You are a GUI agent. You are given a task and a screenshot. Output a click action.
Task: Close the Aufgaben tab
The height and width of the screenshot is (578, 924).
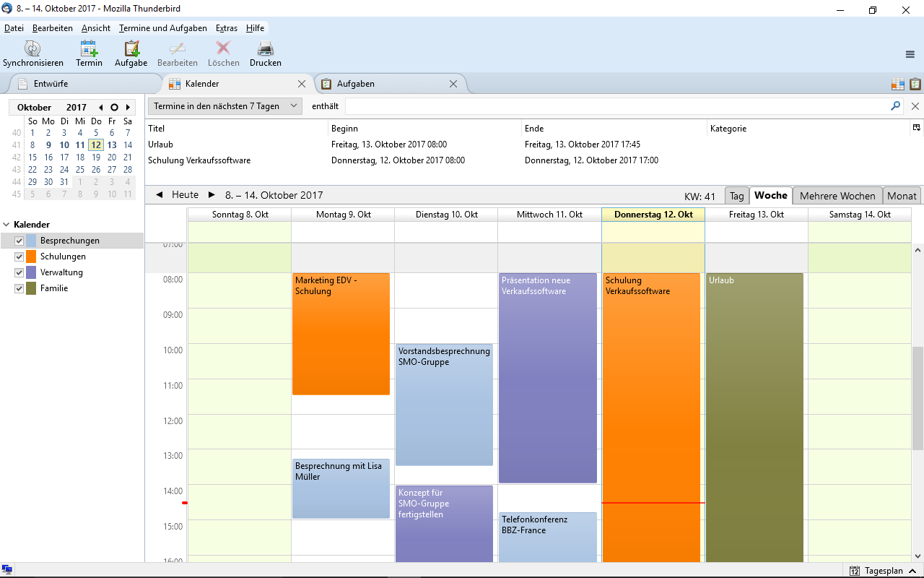pos(453,84)
